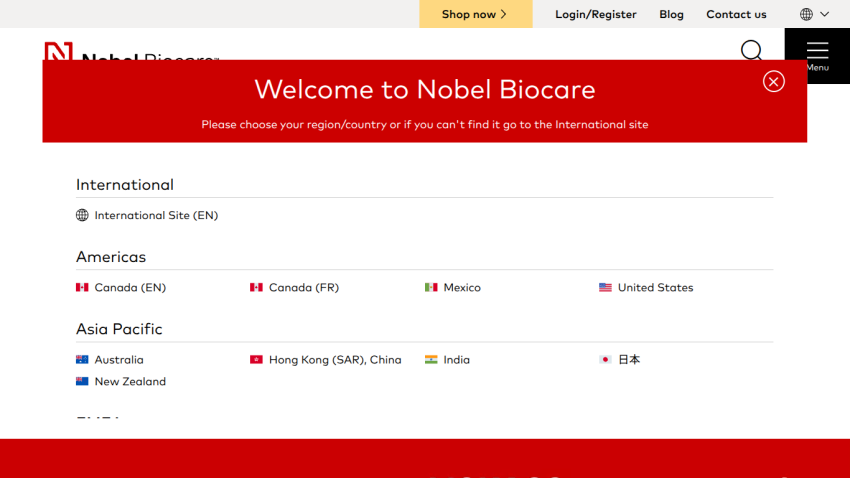Click the 'Please choose your region/country' text

point(425,125)
